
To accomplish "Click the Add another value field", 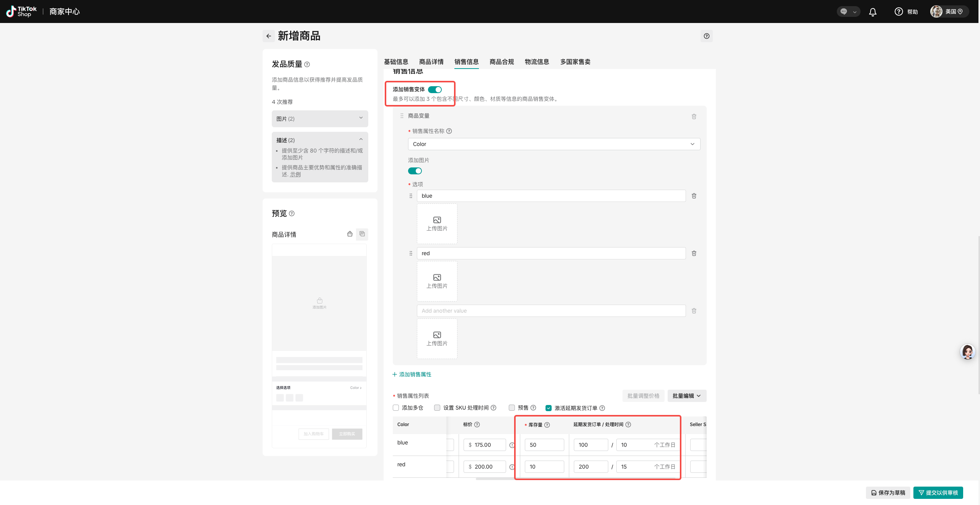I will pos(550,311).
